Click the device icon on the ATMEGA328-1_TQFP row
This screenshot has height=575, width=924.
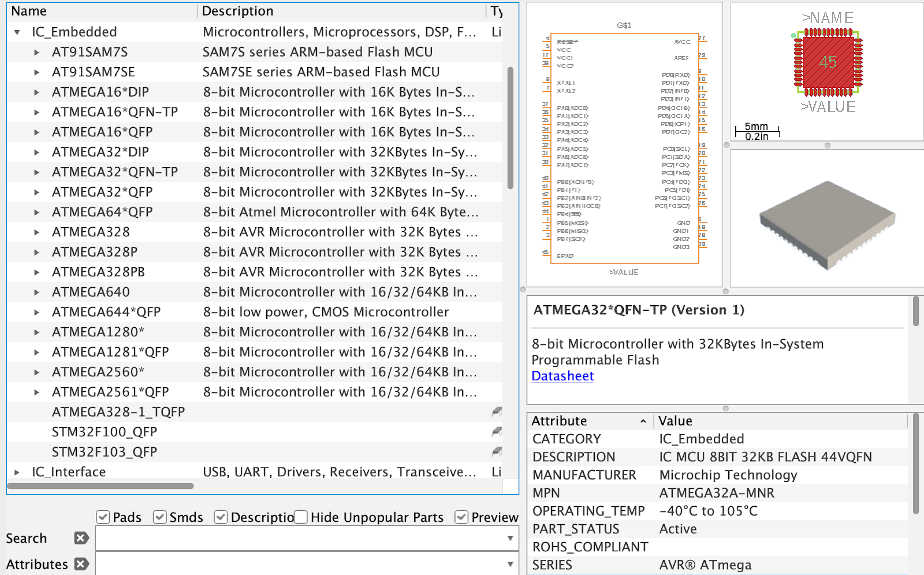click(497, 412)
